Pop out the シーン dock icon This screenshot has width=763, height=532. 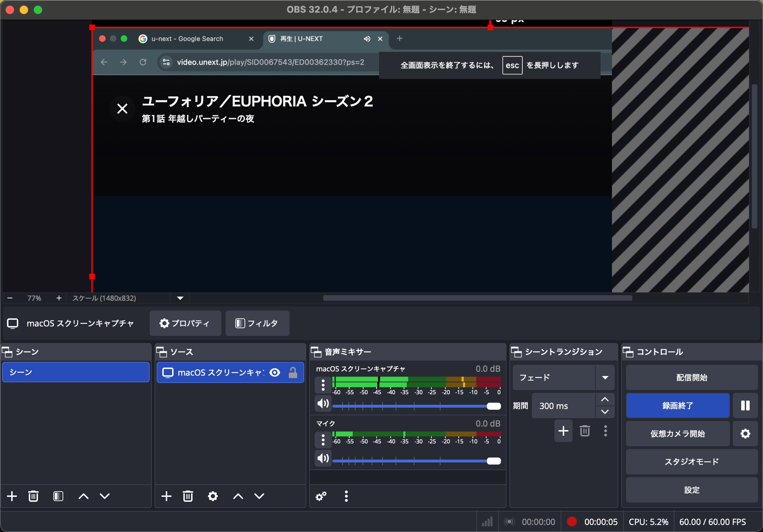point(7,352)
